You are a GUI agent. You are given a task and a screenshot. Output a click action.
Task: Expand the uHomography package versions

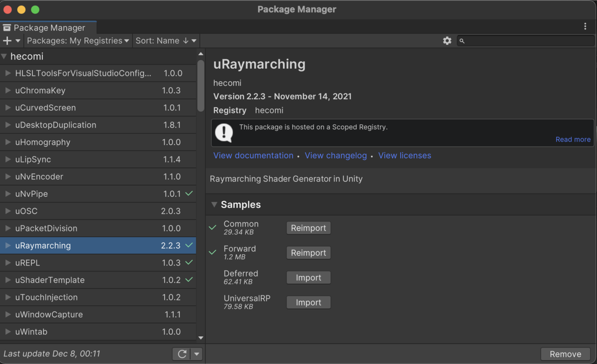(8, 142)
